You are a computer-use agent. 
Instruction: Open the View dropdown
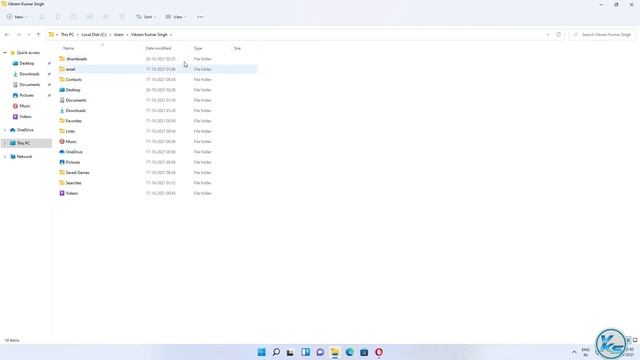(x=176, y=17)
